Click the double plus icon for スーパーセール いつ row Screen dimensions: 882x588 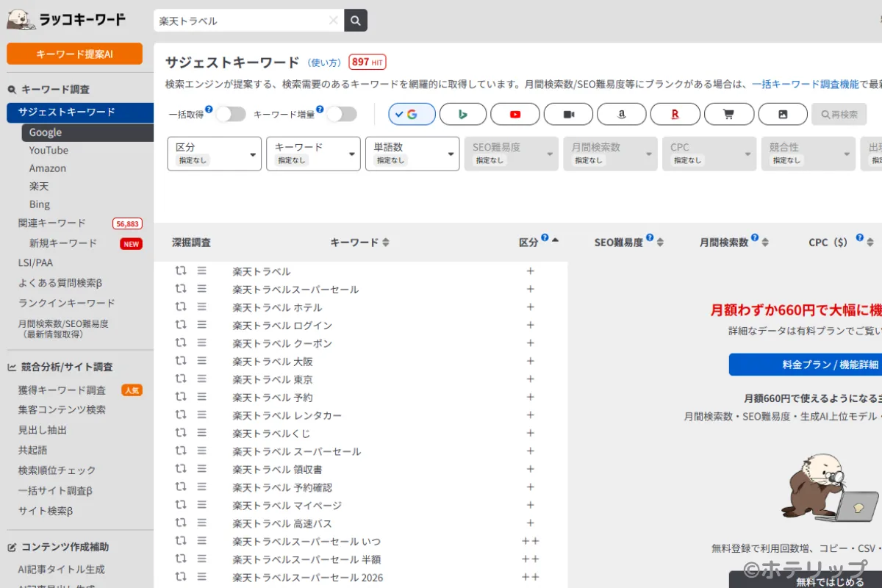pos(531,541)
